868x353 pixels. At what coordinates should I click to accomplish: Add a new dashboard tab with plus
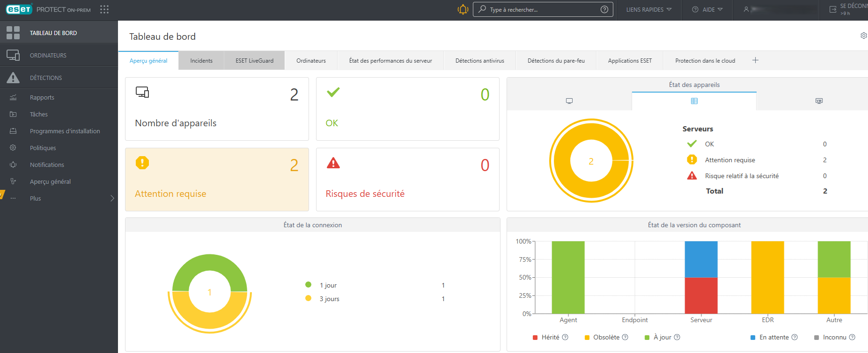[755, 60]
